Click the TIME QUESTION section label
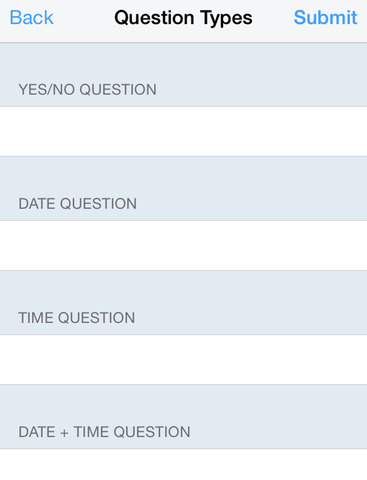 point(77,318)
